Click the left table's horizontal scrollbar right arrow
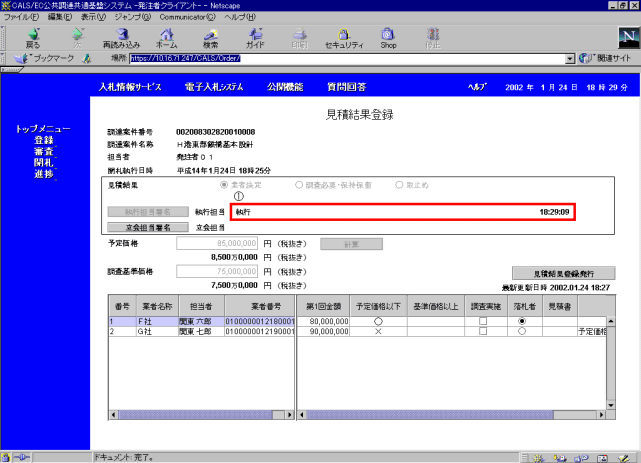 [289, 415]
